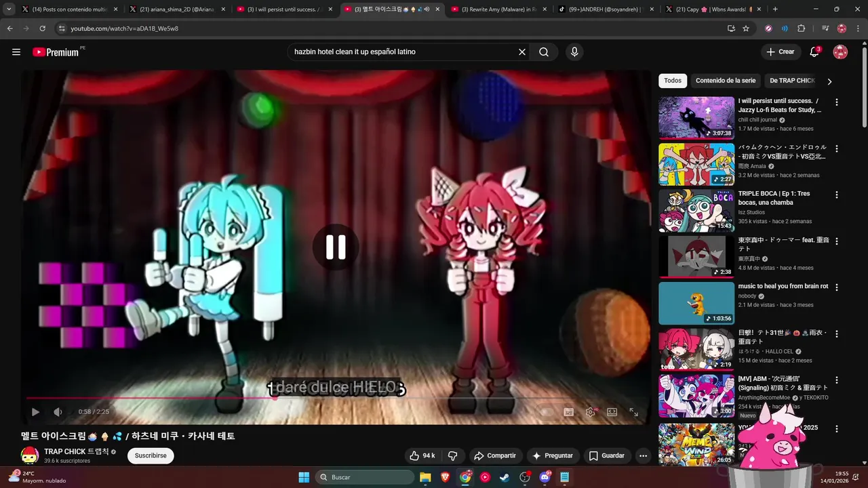The height and width of the screenshot is (488, 868).
Task: Go back with the browser back arrow
Action: pyautogui.click(x=10, y=28)
